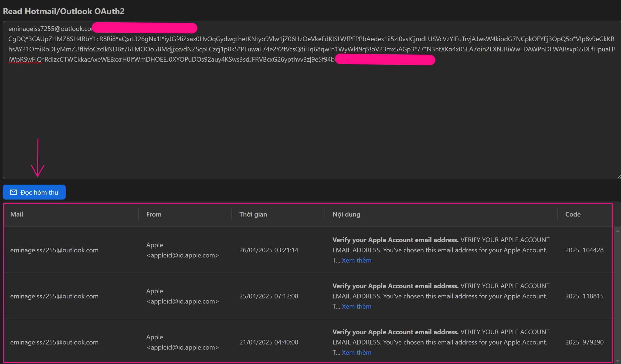Click the Code header in results table

pos(573,214)
